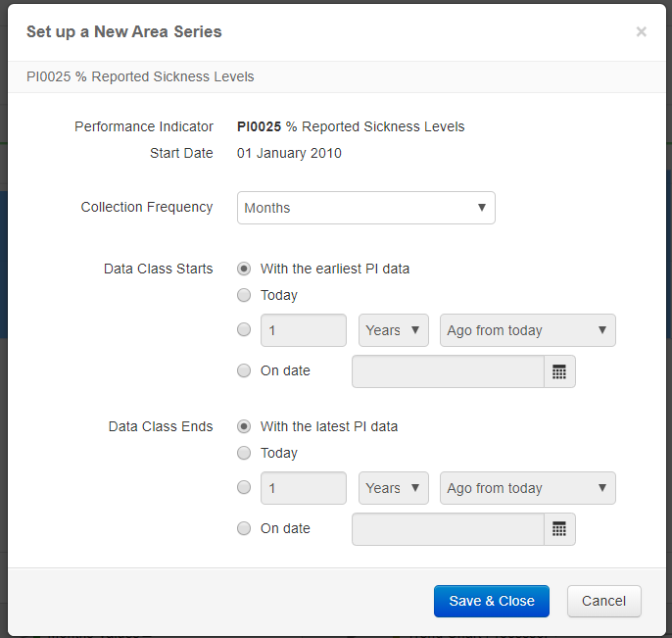Open the Collection Frequency Months dropdown
672x638 pixels.
[x=366, y=208]
